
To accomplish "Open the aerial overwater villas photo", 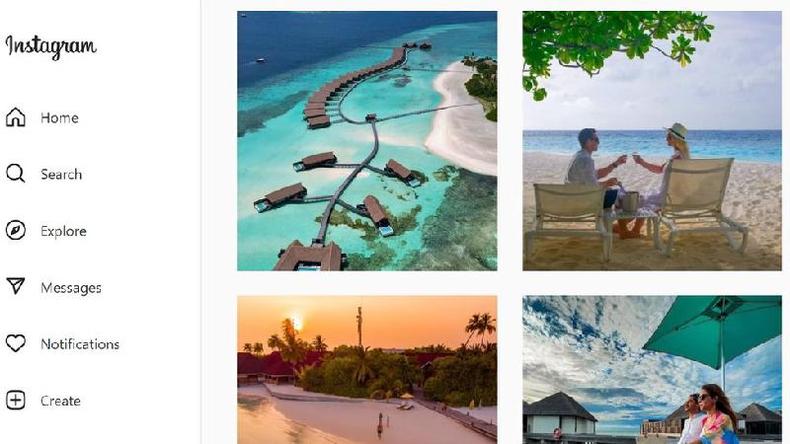I will (x=367, y=141).
